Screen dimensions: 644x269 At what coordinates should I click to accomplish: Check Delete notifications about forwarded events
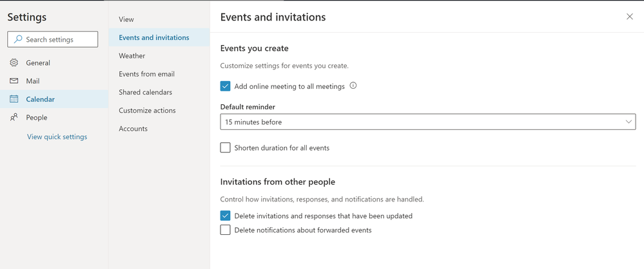(225, 230)
